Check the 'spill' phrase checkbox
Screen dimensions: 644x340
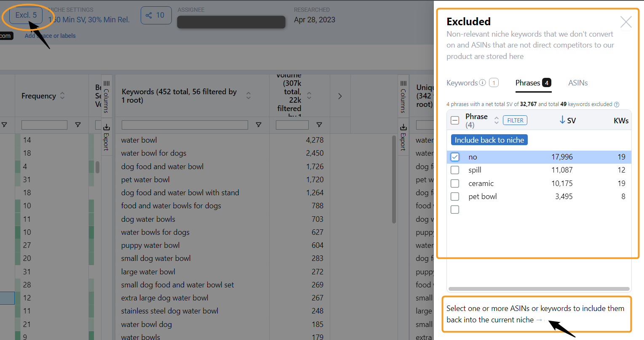(x=455, y=170)
